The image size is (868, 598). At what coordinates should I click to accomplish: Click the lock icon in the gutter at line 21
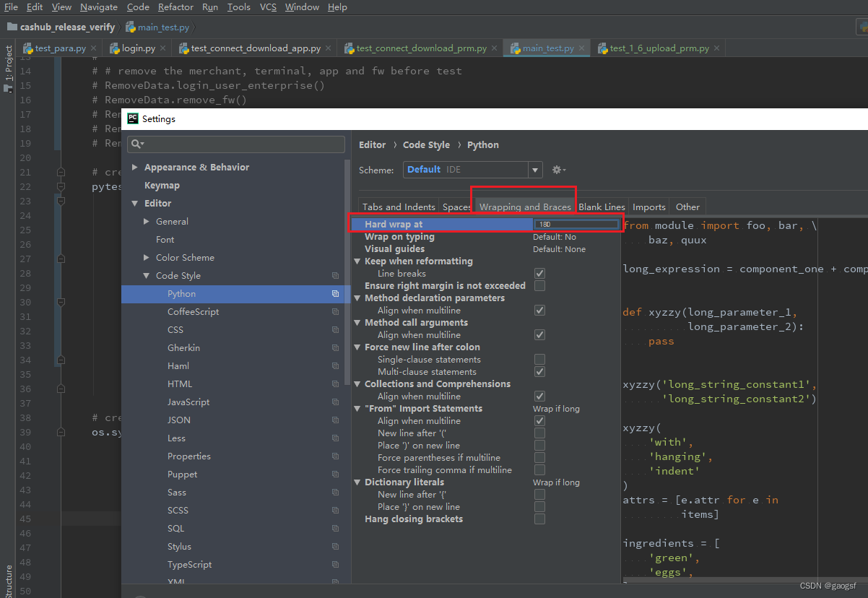pyautogui.click(x=61, y=171)
